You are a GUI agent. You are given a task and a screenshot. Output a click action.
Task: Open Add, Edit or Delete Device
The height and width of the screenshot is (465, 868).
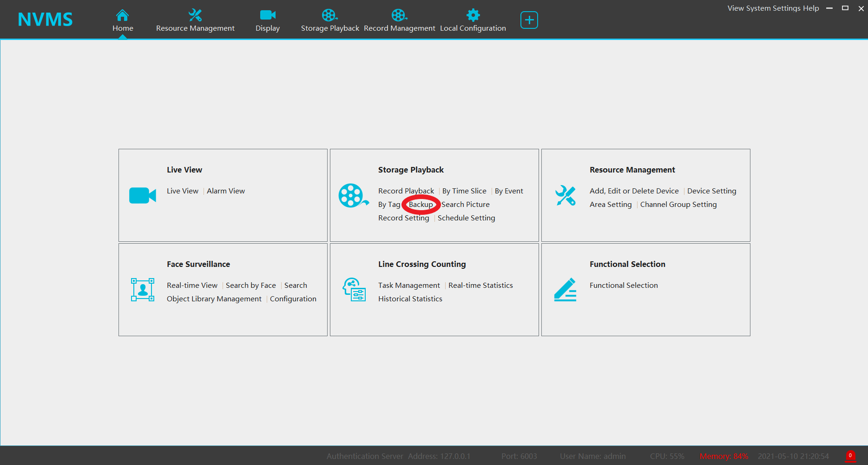pos(634,191)
